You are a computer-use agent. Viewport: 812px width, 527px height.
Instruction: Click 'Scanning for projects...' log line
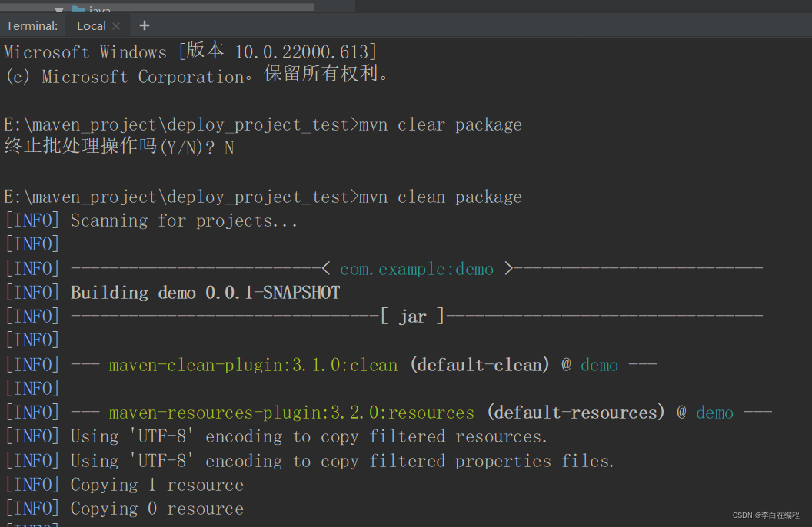(151, 220)
